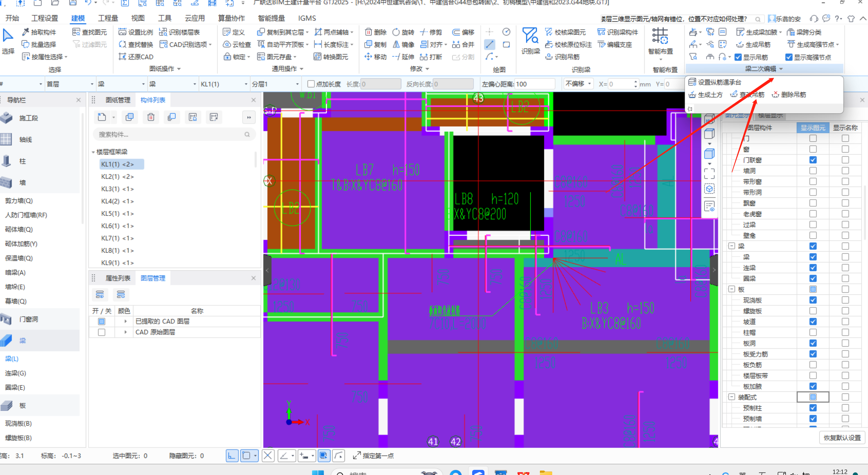Screen dimensions: 868x475
Task: Click 删除吊筋 in the dropdown panel
Action: [789, 94]
